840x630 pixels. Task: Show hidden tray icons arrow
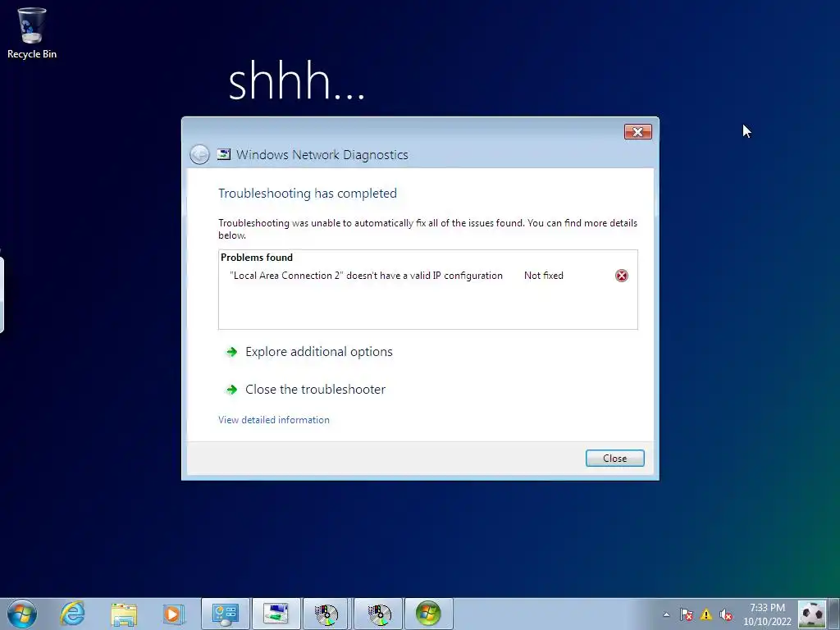coord(666,614)
